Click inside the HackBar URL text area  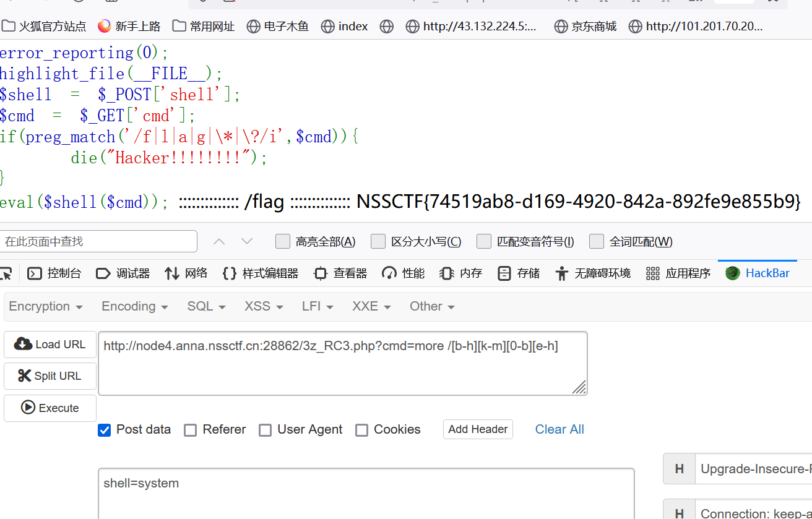click(x=343, y=364)
